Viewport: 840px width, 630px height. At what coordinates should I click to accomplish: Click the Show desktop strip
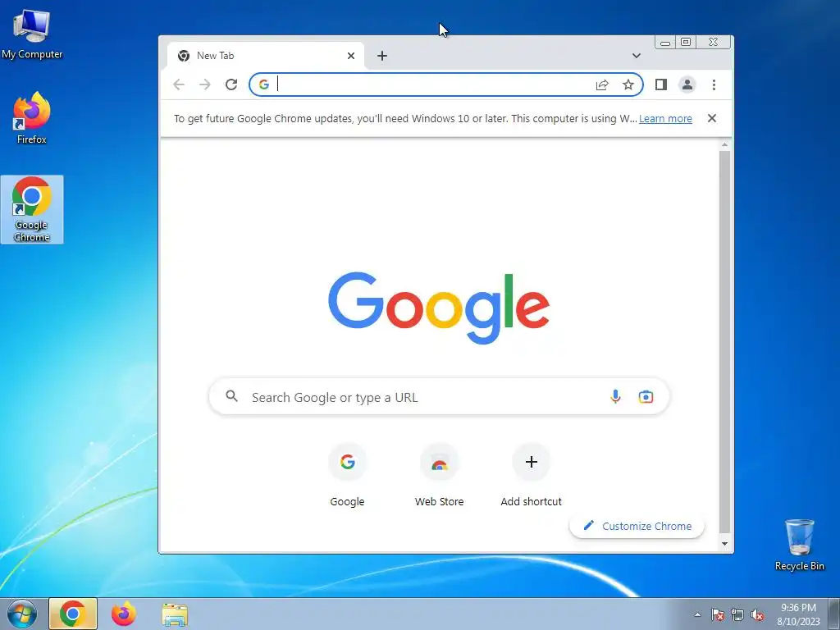tap(834, 614)
